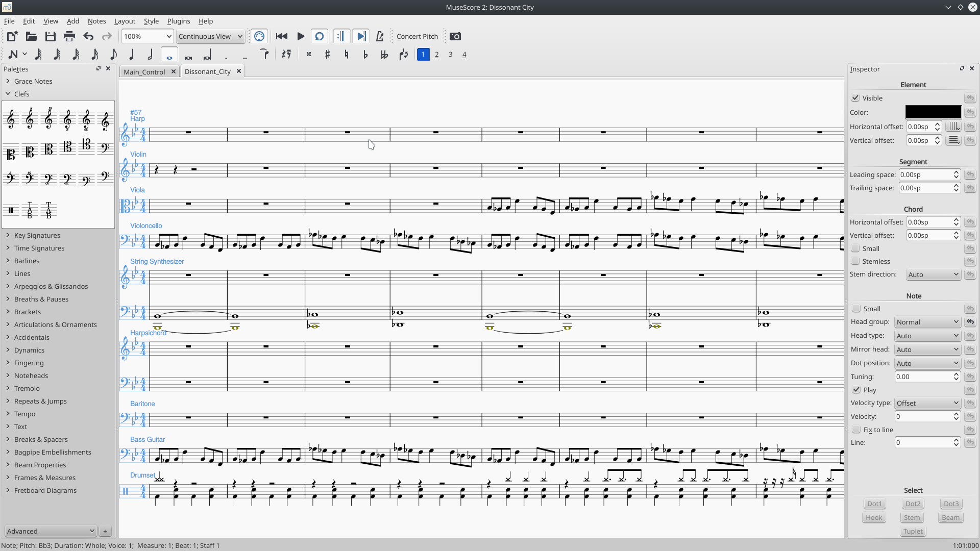Select eighth note duration
Screen dimensions: 980x551
click(113, 55)
